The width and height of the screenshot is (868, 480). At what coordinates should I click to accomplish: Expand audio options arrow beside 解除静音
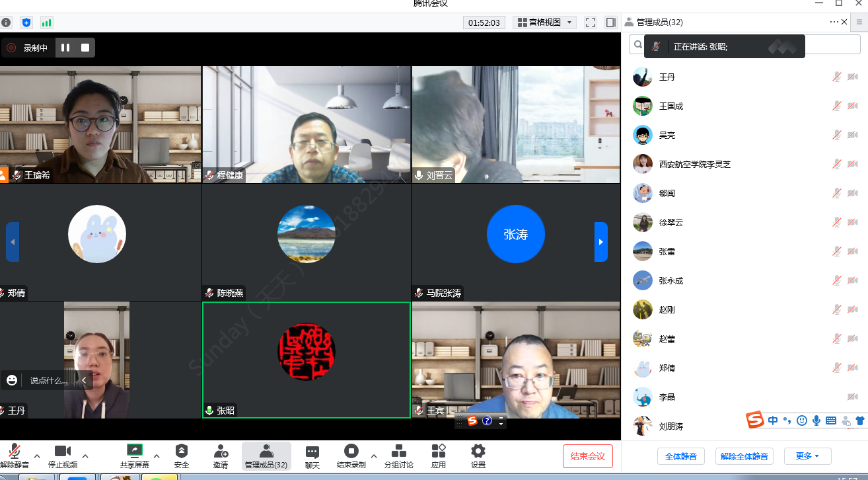click(x=37, y=456)
